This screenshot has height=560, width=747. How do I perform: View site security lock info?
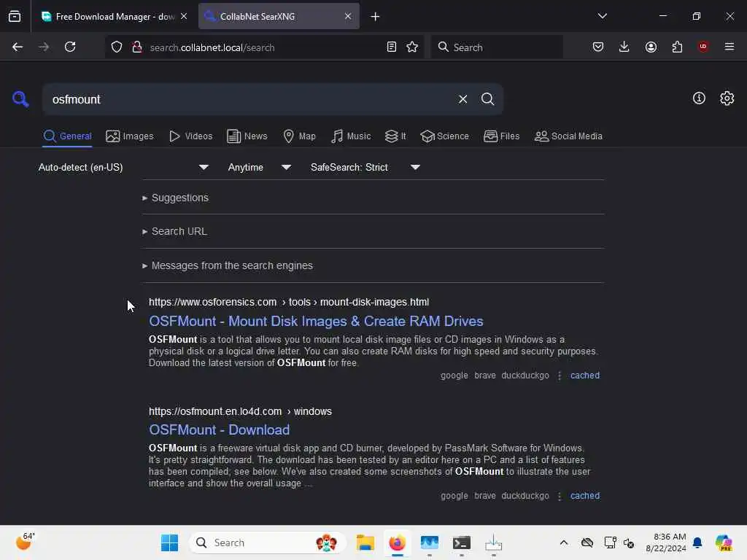(x=136, y=47)
